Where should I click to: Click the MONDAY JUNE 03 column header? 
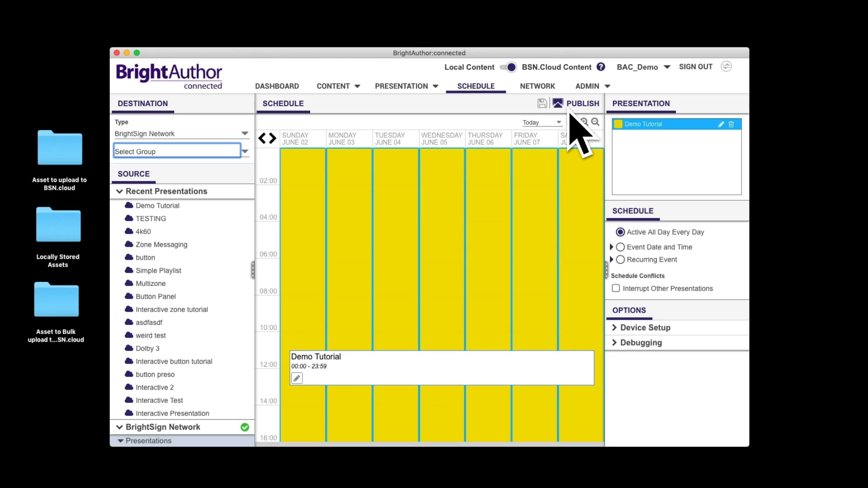pyautogui.click(x=349, y=139)
